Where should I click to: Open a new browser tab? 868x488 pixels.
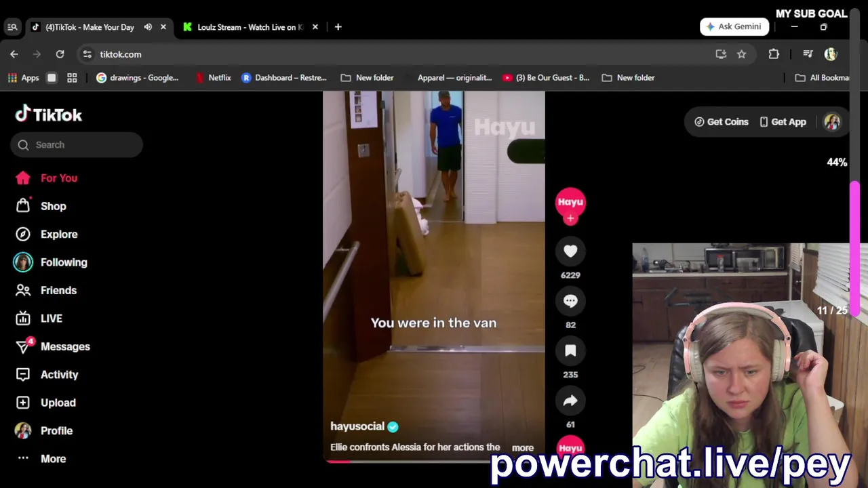(x=338, y=27)
